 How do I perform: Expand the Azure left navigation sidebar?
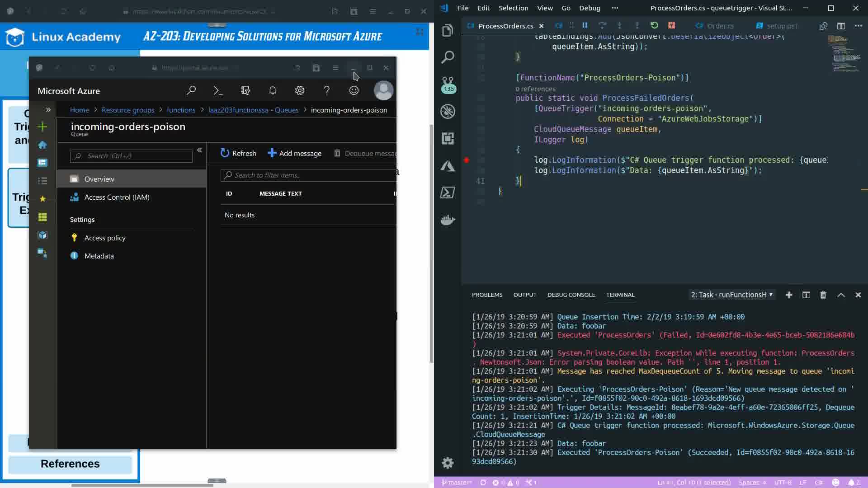pos(48,110)
